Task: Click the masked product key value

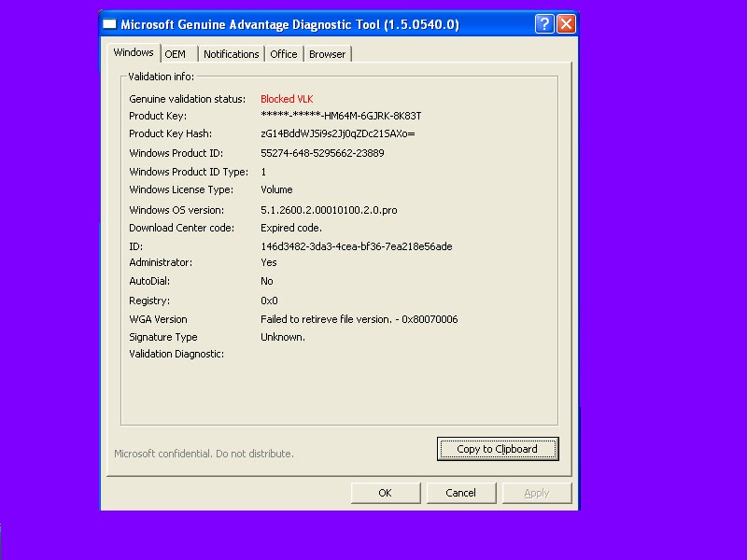Action: (x=341, y=116)
